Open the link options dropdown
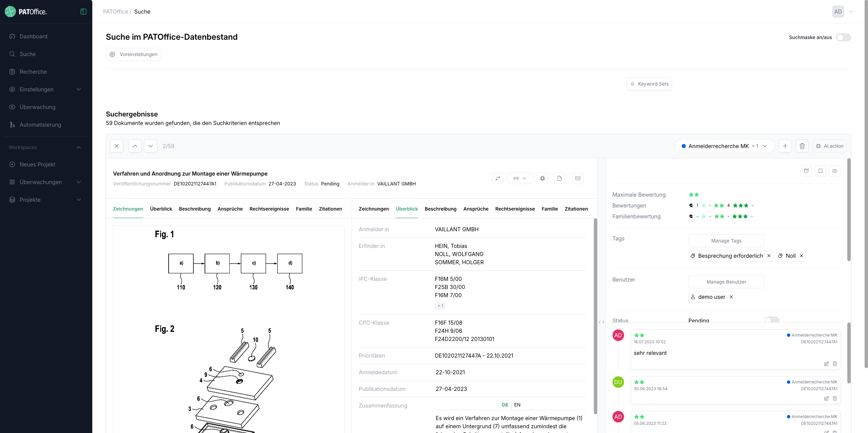The width and height of the screenshot is (868, 433). (520, 178)
